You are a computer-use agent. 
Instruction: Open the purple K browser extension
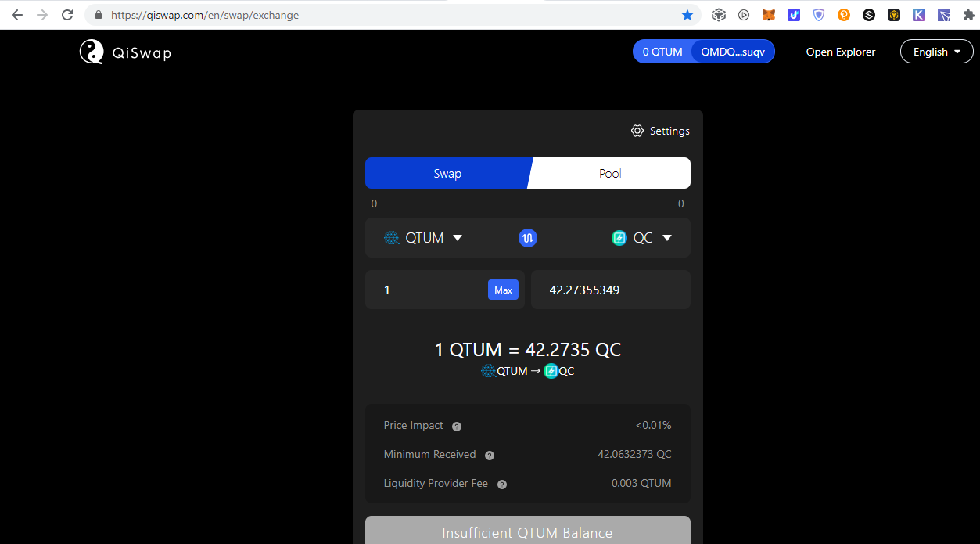(x=919, y=15)
